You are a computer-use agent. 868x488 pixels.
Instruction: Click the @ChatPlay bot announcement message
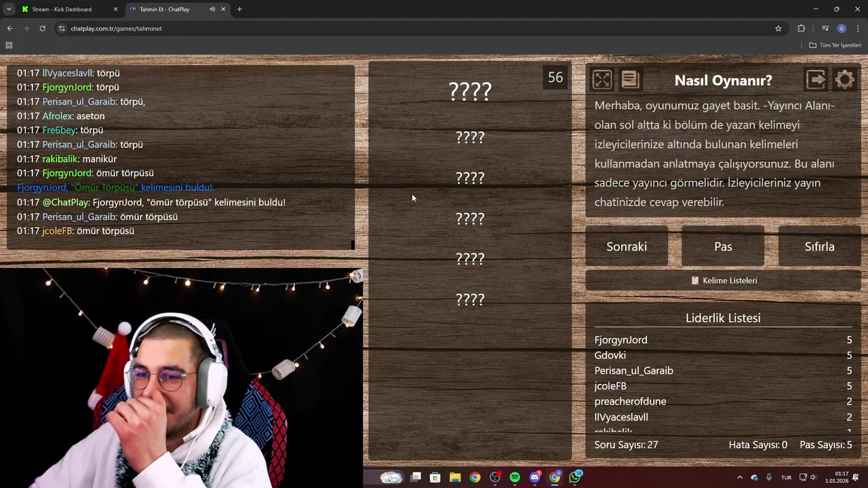[x=151, y=202]
